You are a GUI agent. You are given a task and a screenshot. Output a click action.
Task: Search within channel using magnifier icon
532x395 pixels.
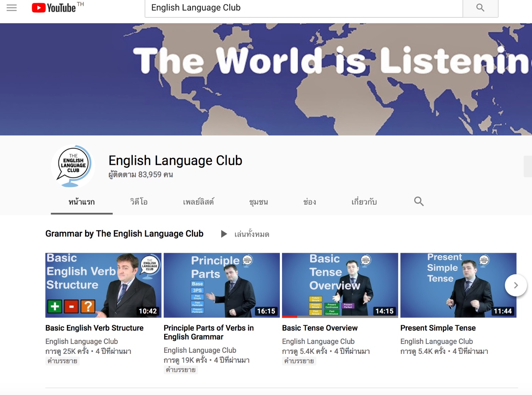pyautogui.click(x=419, y=201)
